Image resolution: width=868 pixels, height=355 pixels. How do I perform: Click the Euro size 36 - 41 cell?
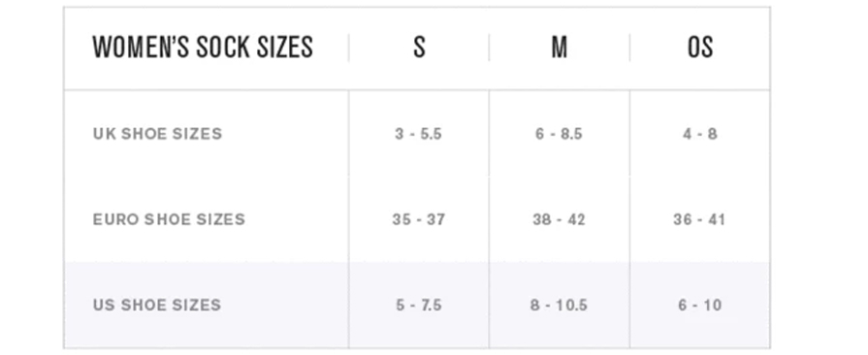pos(699,220)
